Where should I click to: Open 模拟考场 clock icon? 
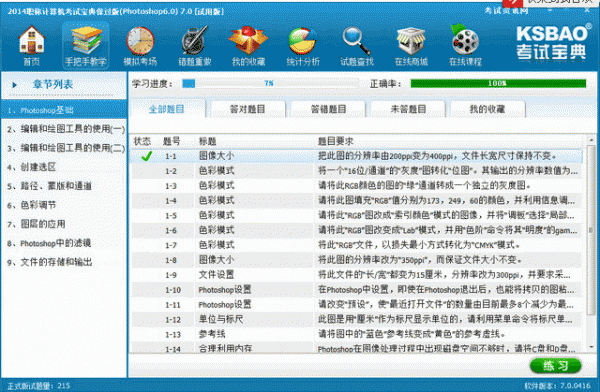click(140, 45)
